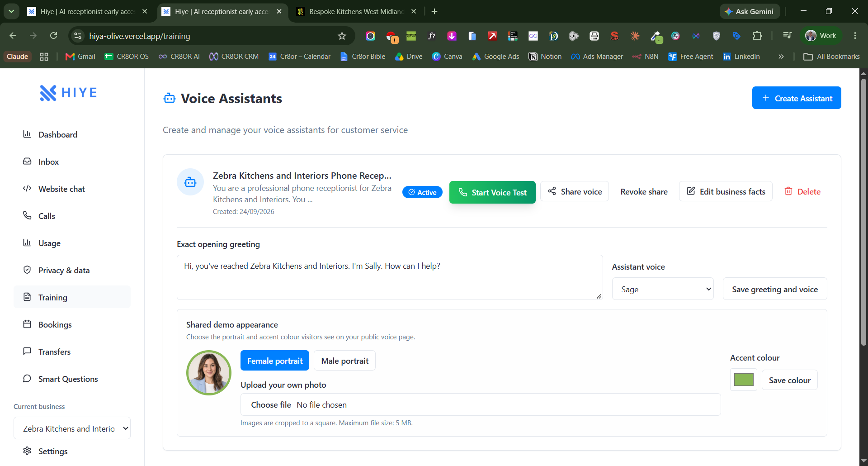
Task: Go to Website chat page
Action: 72,189
